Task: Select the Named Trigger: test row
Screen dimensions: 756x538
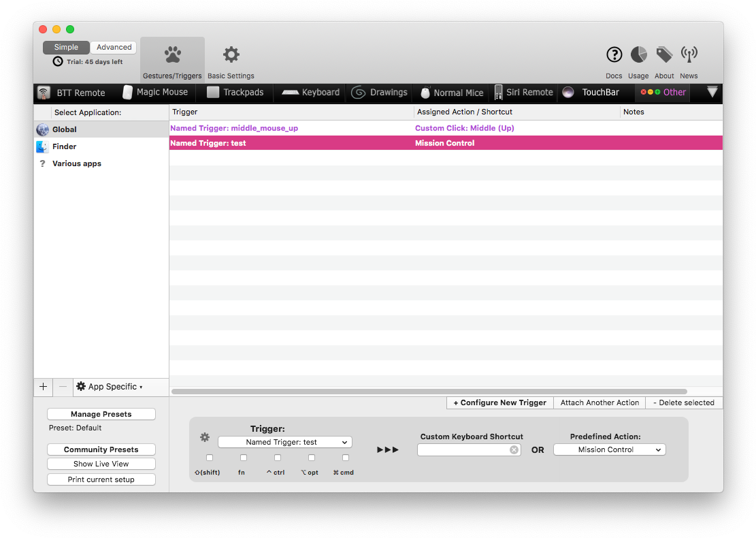Action: pos(446,143)
